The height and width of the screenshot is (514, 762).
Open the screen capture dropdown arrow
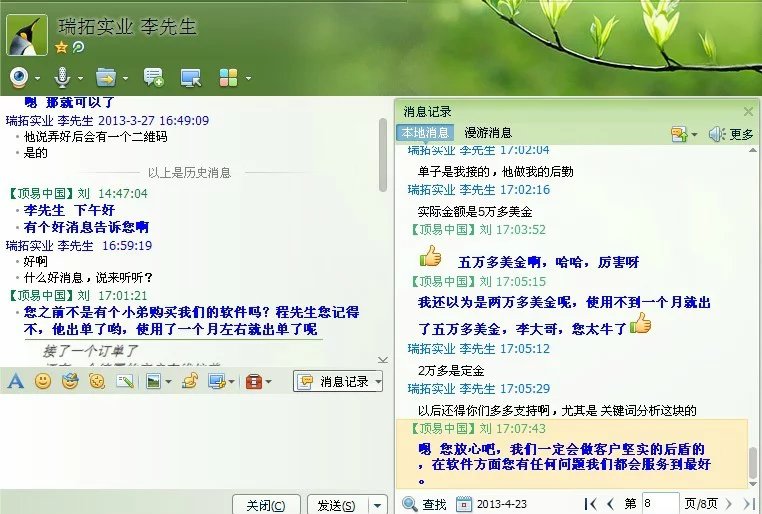coord(231,382)
